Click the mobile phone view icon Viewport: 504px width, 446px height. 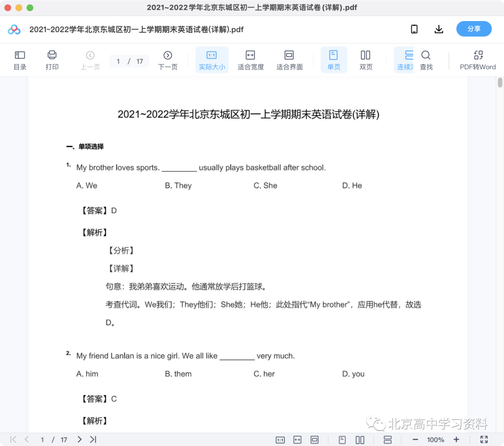coord(414,29)
